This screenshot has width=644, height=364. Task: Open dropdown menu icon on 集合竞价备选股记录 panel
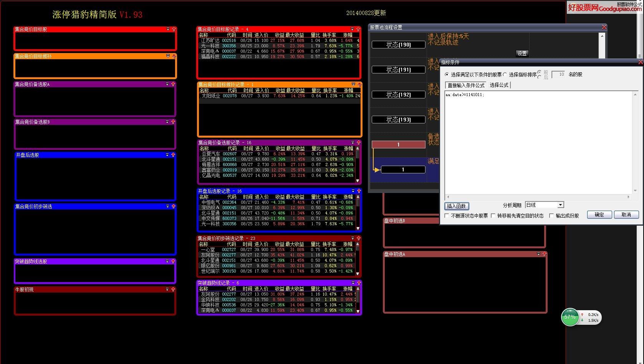(x=353, y=143)
